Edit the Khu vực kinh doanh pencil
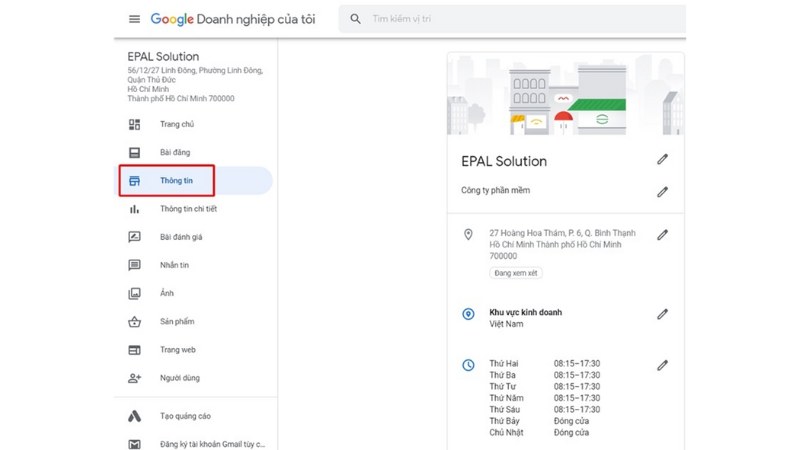 coord(662,314)
